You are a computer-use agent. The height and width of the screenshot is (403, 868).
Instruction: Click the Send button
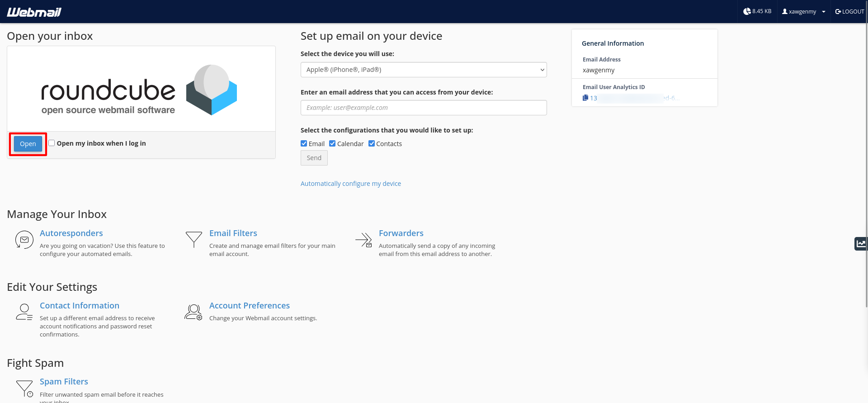tap(314, 158)
